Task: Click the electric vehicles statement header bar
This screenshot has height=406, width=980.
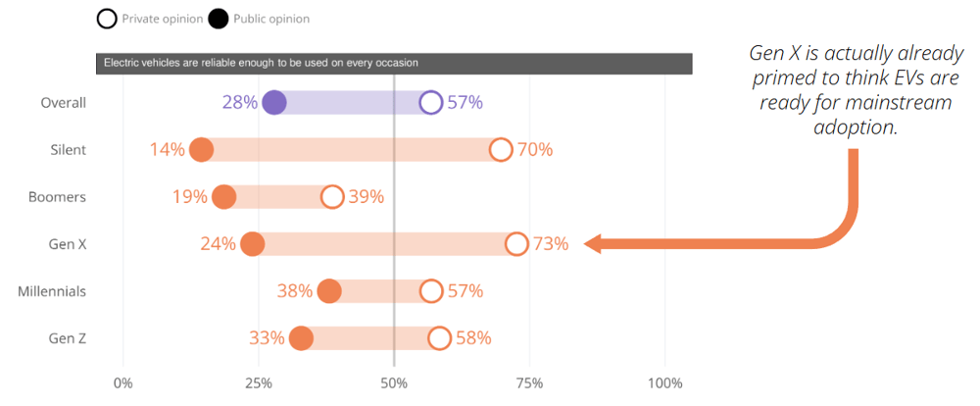Action: point(394,63)
